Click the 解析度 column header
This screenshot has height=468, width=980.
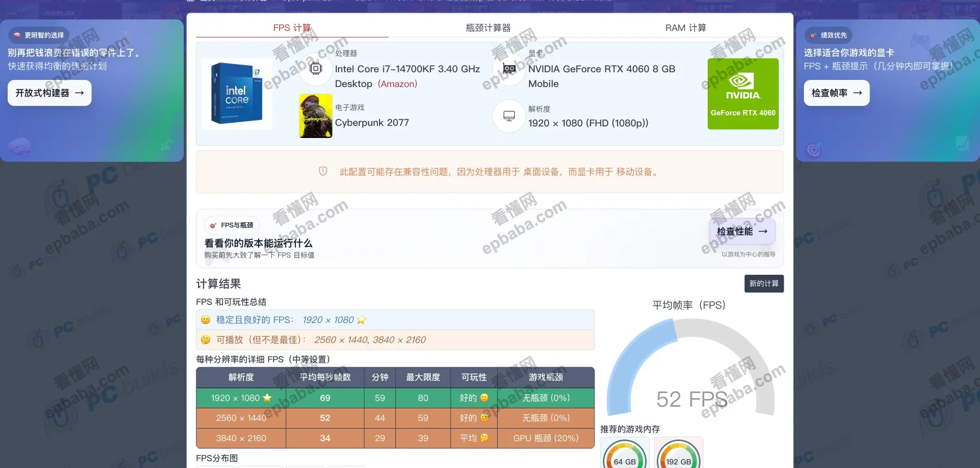(x=241, y=377)
